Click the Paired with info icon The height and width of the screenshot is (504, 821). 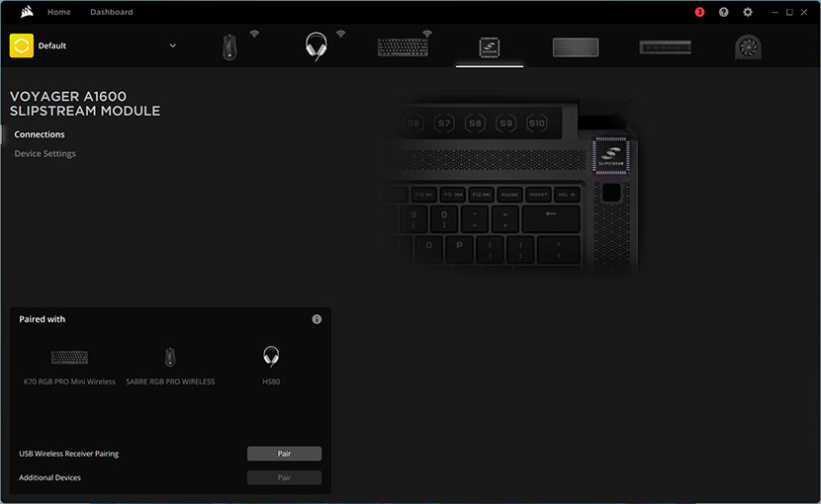[317, 319]
